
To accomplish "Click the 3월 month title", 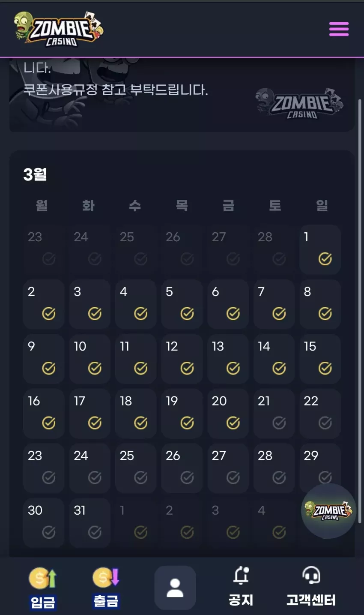I will pos(35,174).
